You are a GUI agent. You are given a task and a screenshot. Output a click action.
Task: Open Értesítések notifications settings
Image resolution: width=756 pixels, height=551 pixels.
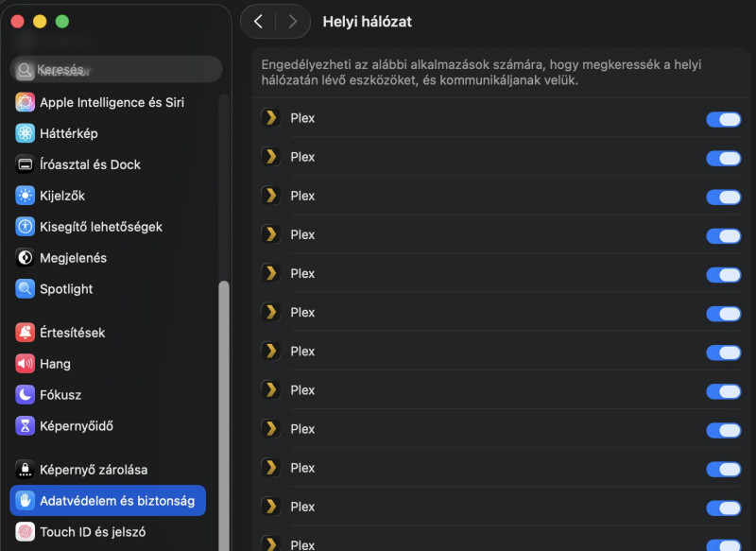click(109, 333)
